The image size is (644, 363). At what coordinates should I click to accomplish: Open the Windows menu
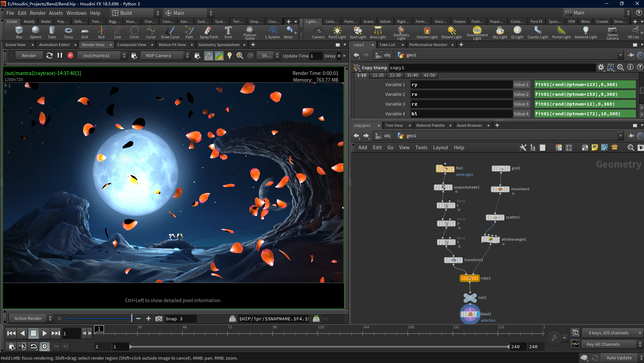coord(76,13)
